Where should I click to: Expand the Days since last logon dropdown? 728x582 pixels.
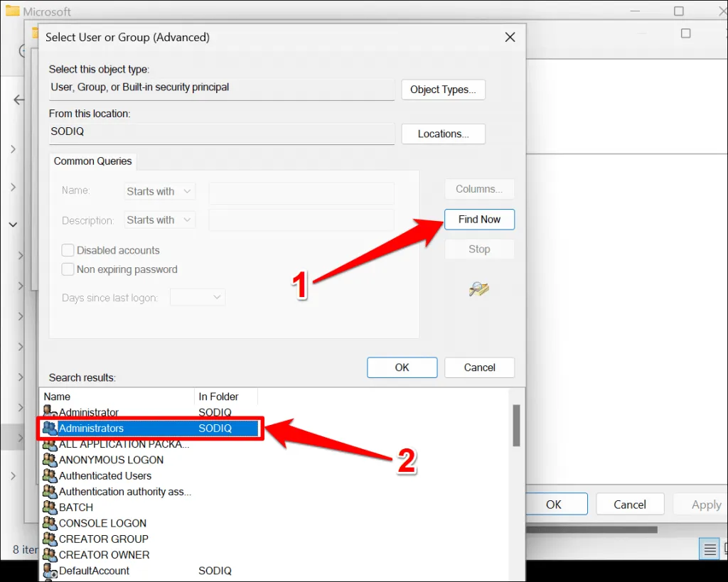click(198, 298)
